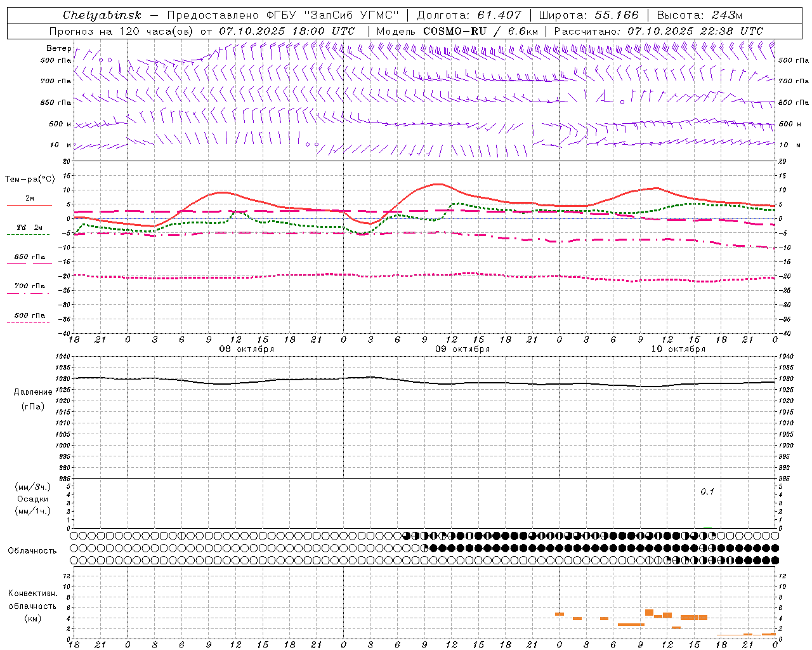812x650 pixels.
Task: Click the 'Давление' pressure panel label
Action: coord(33,392)
